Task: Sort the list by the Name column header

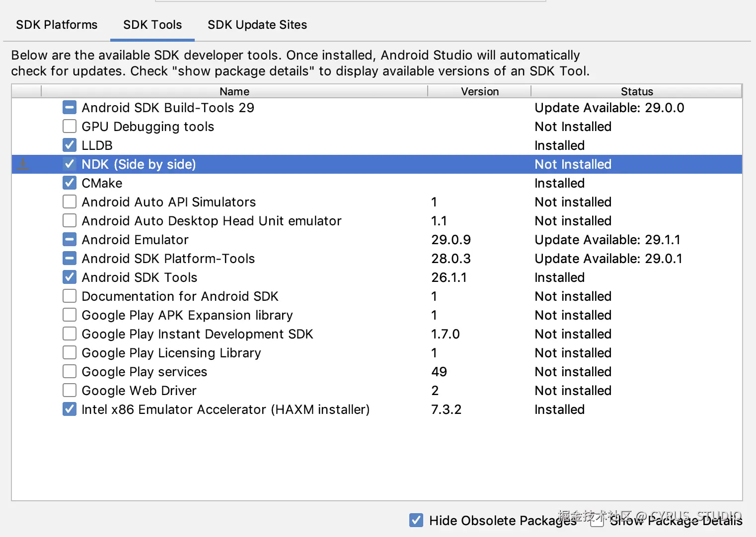Action: point(234,91)
